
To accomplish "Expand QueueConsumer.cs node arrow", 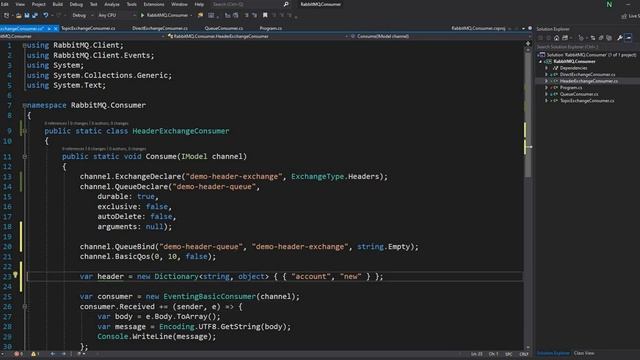I will tap(547, 94).
